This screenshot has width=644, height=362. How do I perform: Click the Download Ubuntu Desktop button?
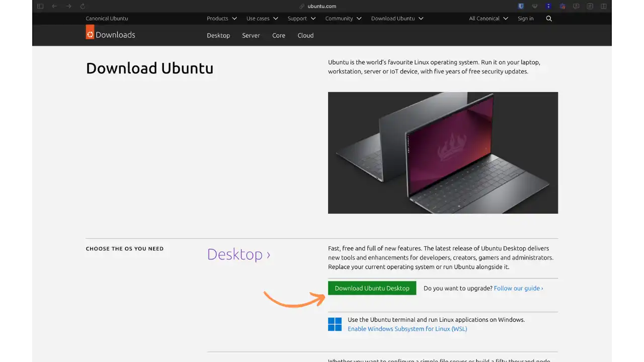click(x=372, y=288)
